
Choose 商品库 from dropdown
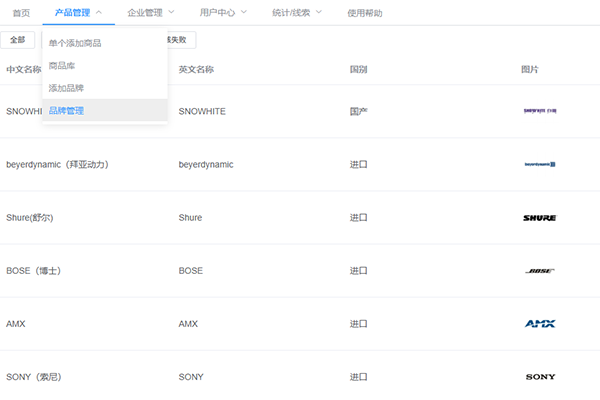pyautogui.click(x=105, y=66)
